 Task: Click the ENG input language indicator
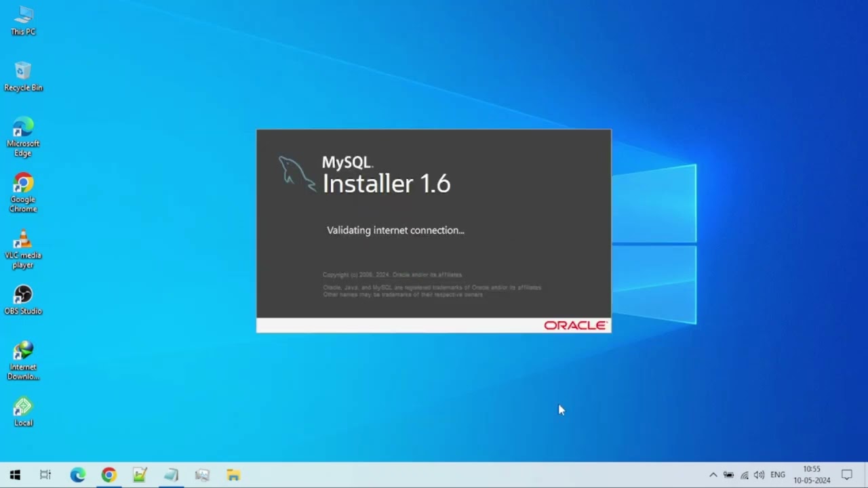coord(778,475)
